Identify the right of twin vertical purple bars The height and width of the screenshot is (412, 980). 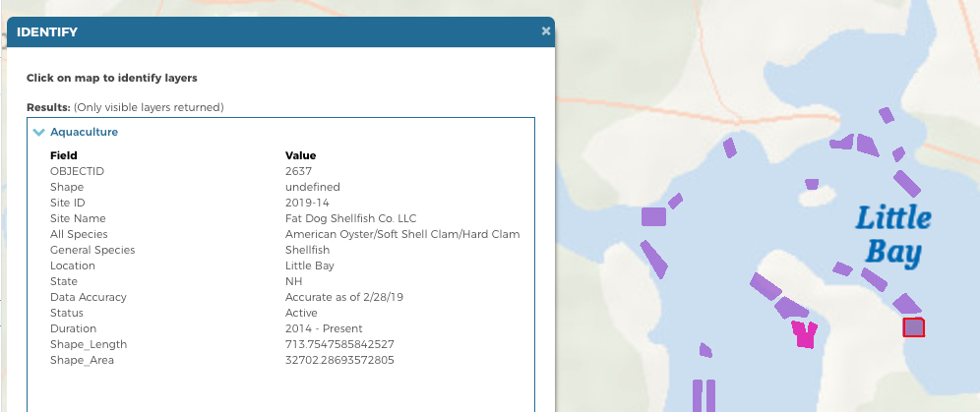tap(710, 395)
